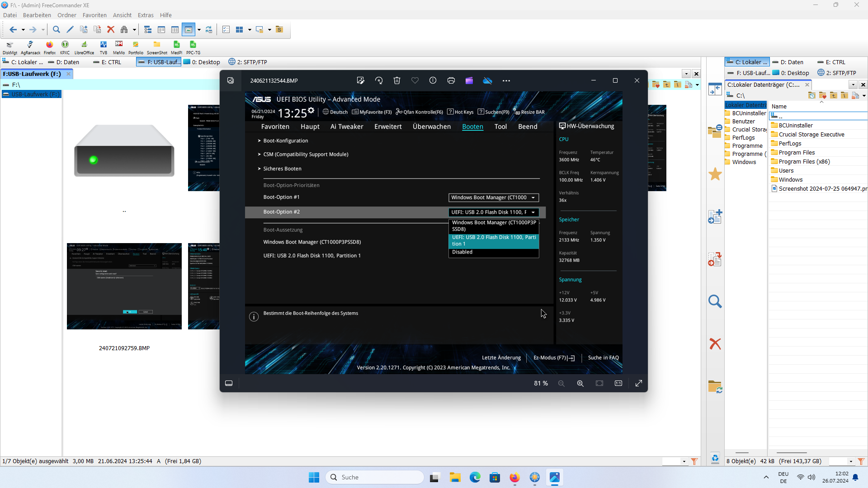Toggle filmstrip icon at viewer bottom left
The width and height of the screenshot is (868, 488).
point(229,384)
